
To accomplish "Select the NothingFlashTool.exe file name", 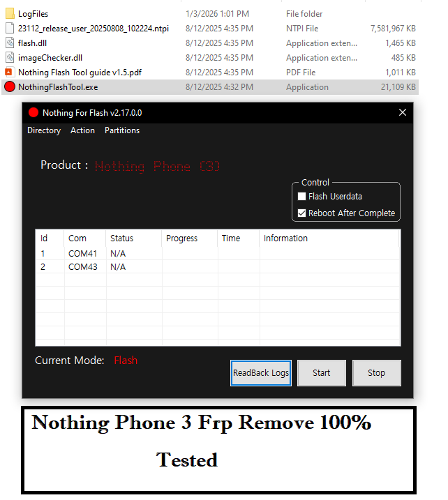I will pyautogui.click(x=58, y=87).
